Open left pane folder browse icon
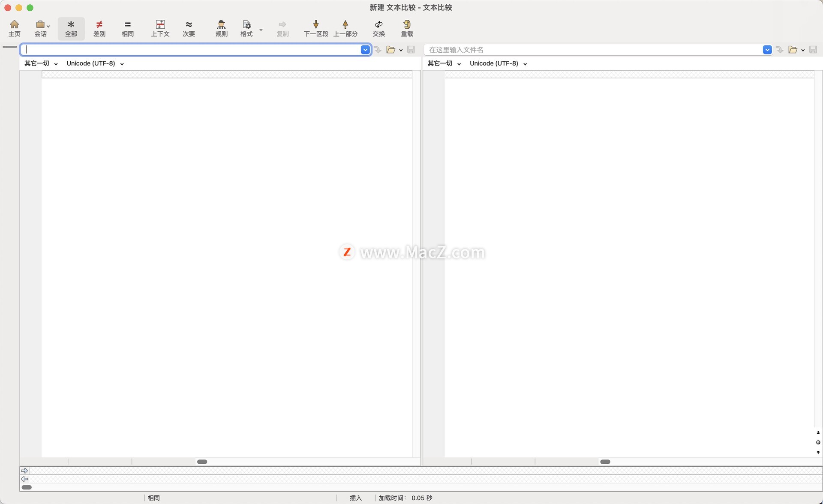 point(390,50)
